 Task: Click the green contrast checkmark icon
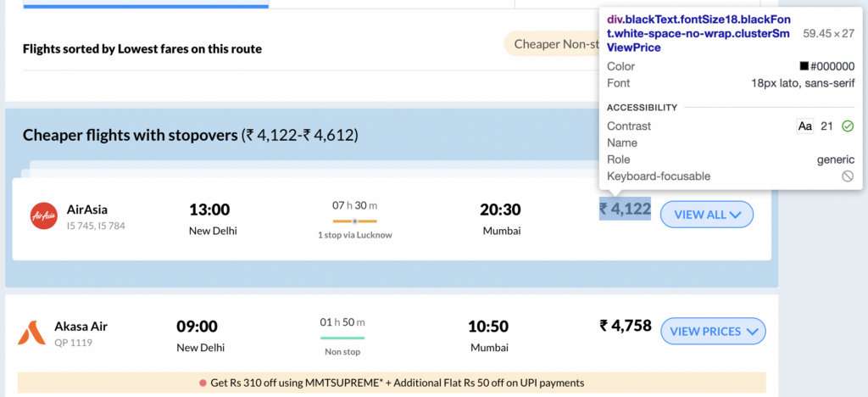click(847, 126)
